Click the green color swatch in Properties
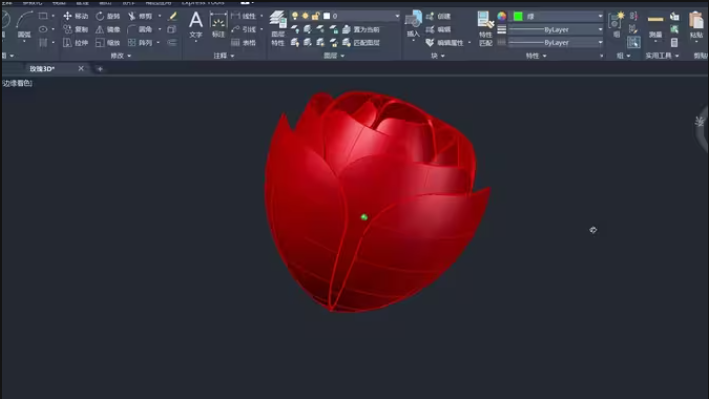 tap(518, 16)
